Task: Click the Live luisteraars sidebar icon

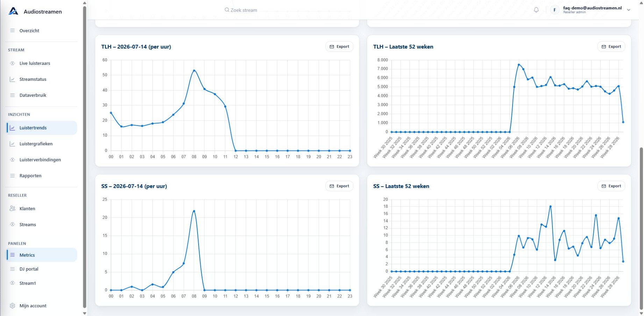Action: (12, 63)
